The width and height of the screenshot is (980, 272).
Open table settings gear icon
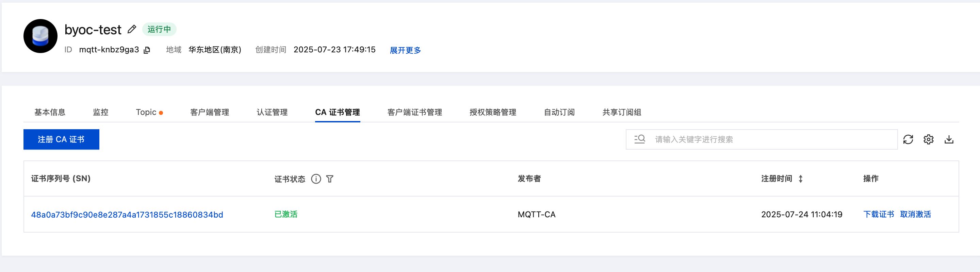coord(928,139)
